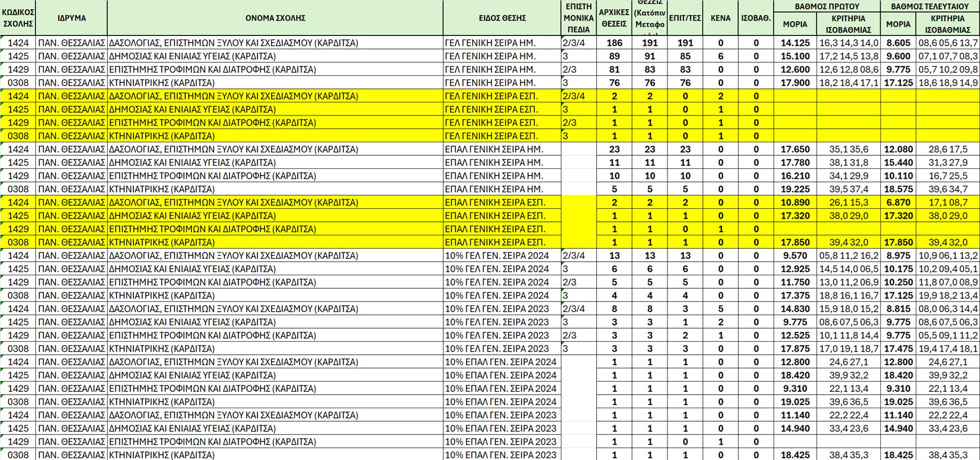Select the cell containing 17.780
Image resolution: width=980 pixels, height=460 pixels.
(x=795, y=162)
